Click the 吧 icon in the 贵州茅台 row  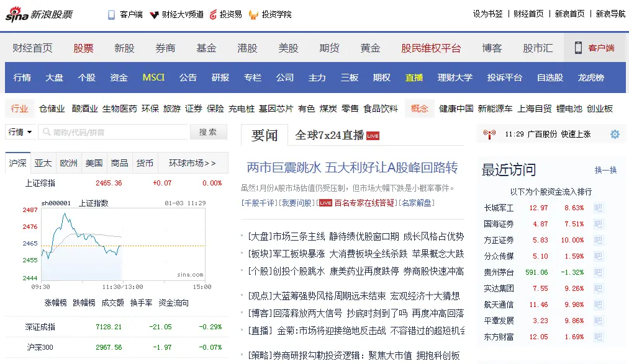pos(598,272)
